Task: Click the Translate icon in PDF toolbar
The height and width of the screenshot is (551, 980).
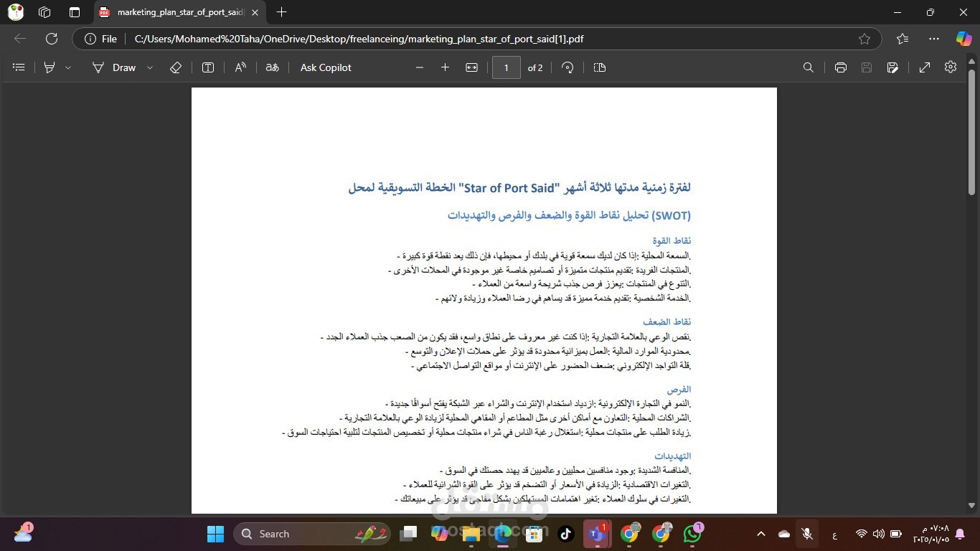Action: pos(273,67)
